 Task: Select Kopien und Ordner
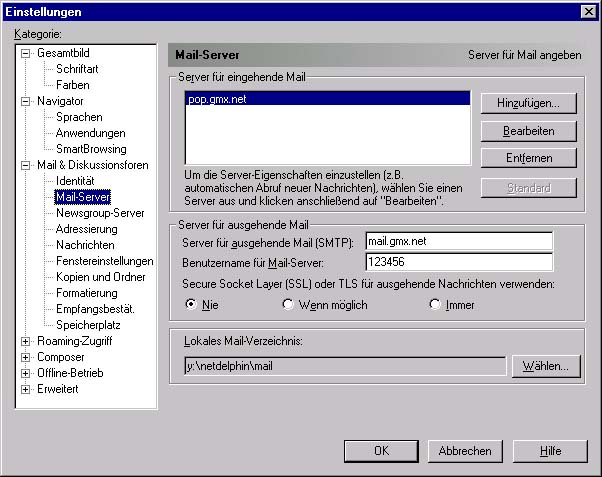101,277
